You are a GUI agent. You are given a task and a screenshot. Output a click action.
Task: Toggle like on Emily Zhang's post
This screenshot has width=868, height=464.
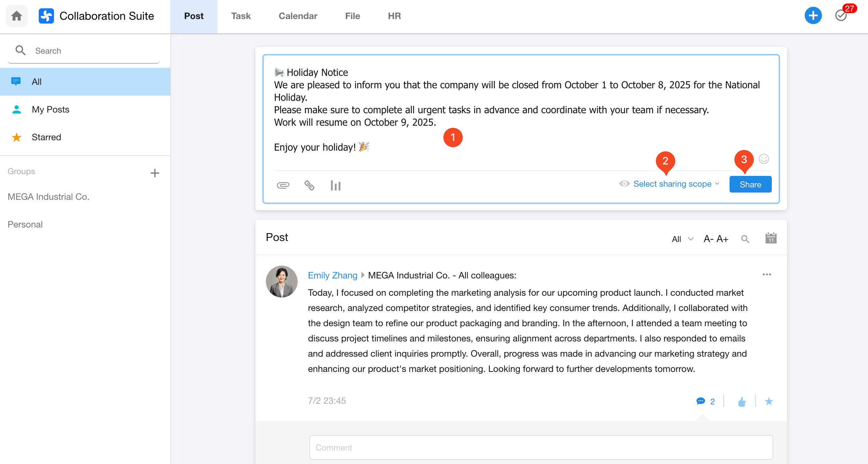[741, 402]
